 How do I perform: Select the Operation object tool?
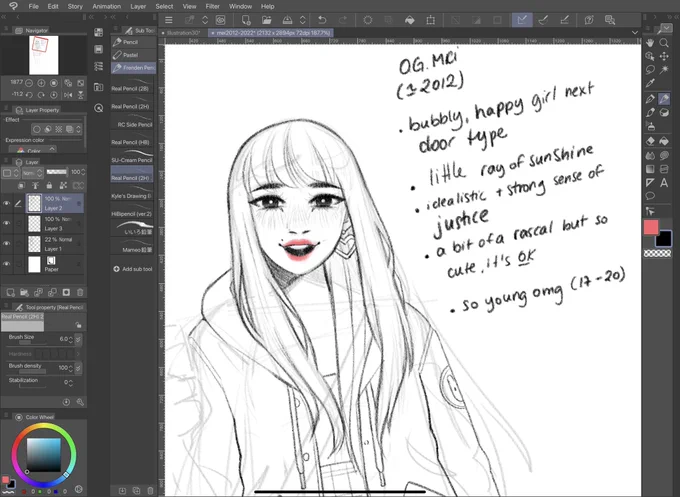tap(650, 56)
